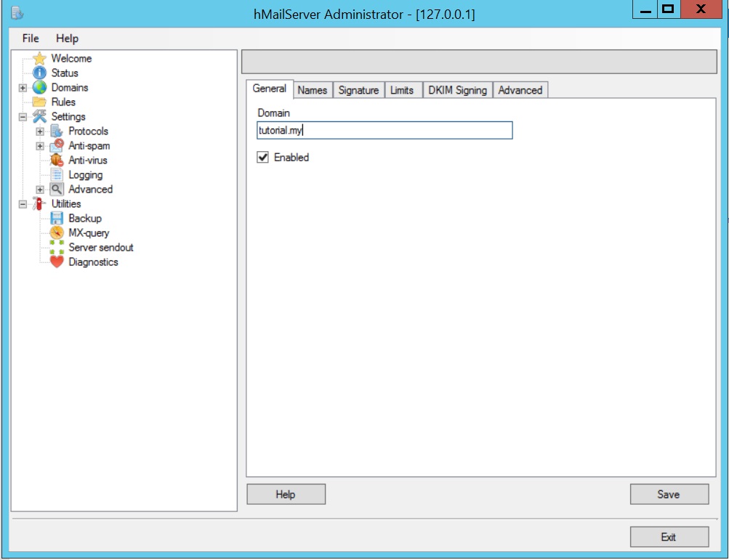Image resolution: width=729 pixels, height=560 pixels.
Task: Click the Exit button
Action: click(x=669, y=537)
